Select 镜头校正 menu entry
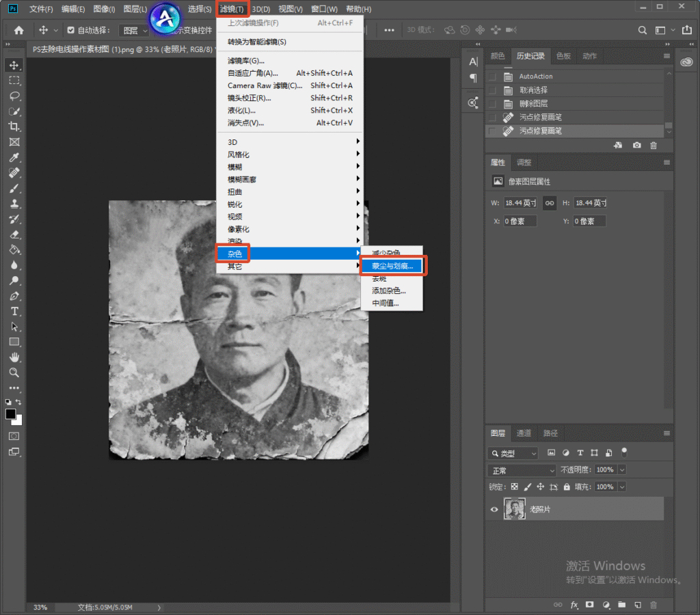The width and height of the screenshot is (700, 615). pos(290,98)
